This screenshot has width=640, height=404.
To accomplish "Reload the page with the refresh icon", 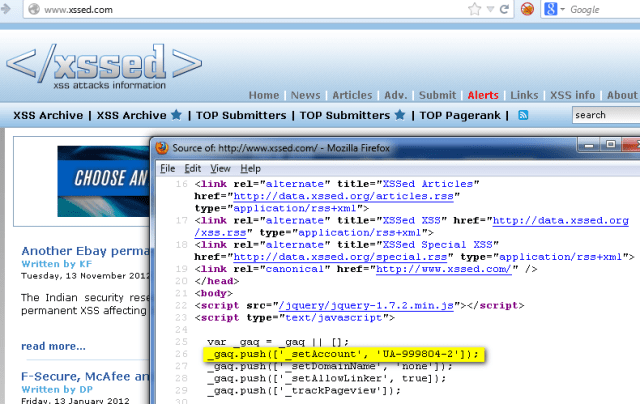I will (x=504, y=9).
